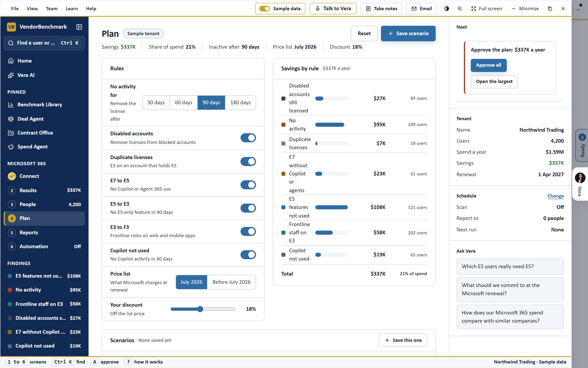Open the File menu
This screenshot has height=368, width=588.
click(14, 9)
